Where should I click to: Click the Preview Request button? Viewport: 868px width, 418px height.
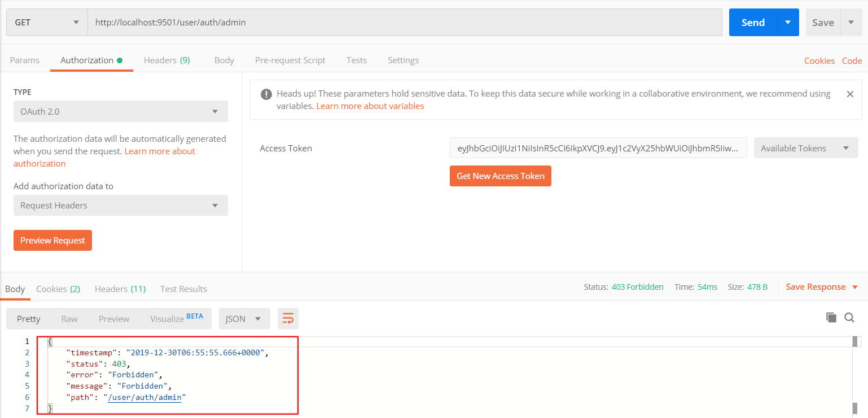(52, 240)
